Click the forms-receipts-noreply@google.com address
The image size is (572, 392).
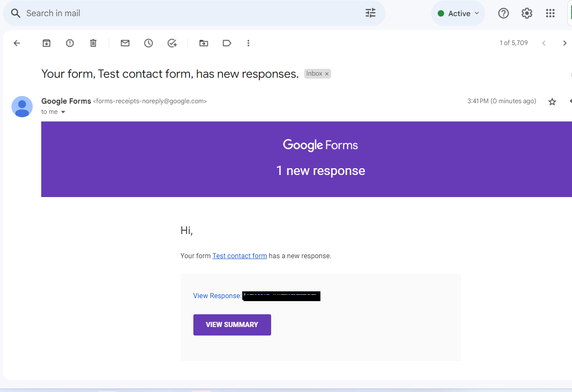tap(150, 101)
